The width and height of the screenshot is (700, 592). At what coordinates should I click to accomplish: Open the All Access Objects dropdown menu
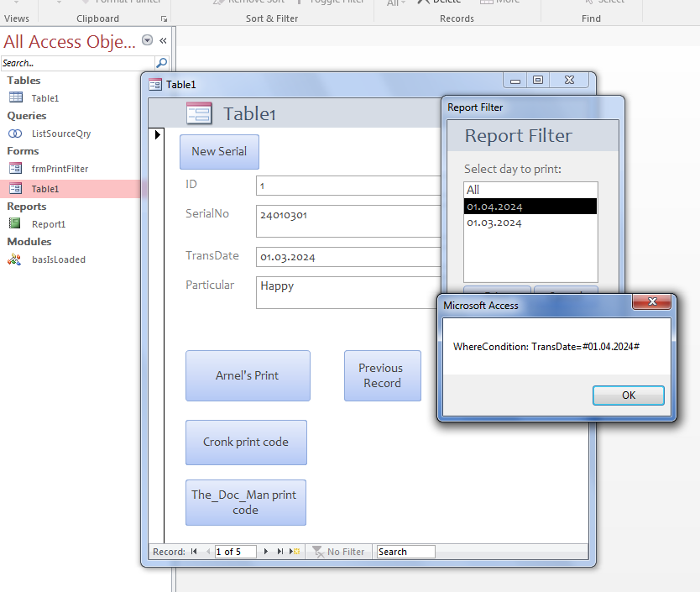pyautogui.click(x=147, y=40)
